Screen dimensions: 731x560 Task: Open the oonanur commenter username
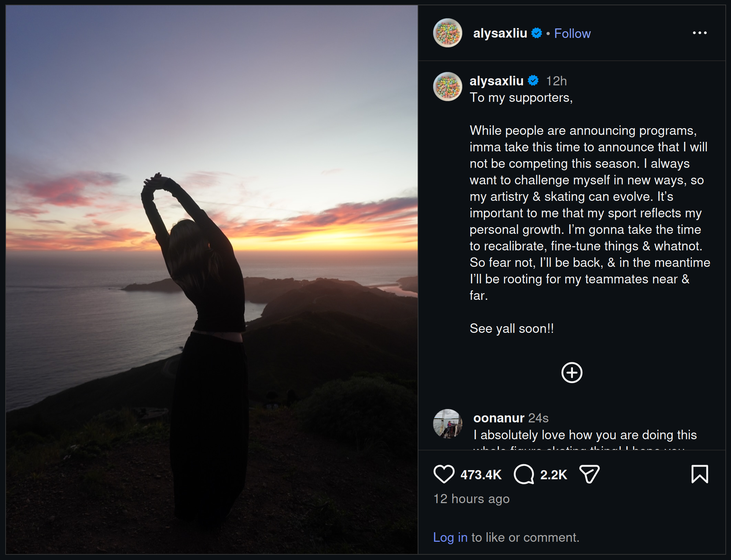498,418
